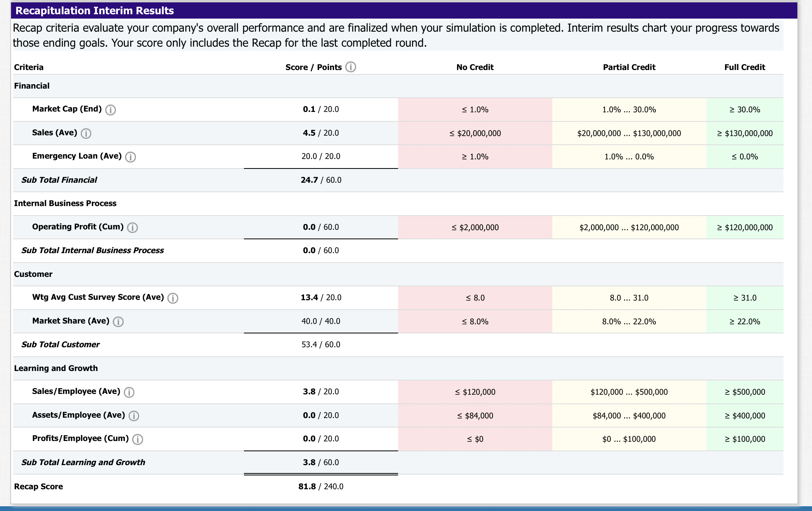Open the Sales/Employee (Ave) info icon
This screenshot has width=812, height=511.
pyautogui.click(x=129, y=392)
